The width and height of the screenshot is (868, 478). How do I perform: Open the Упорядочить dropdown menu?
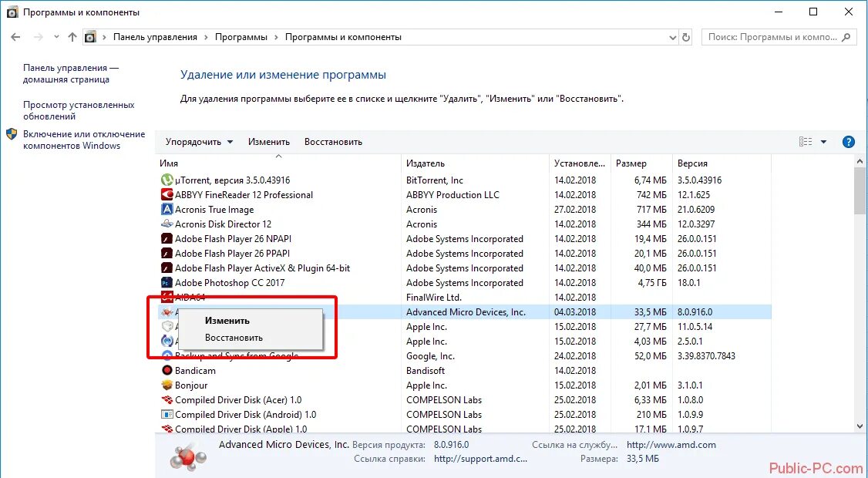[x=200, y=142]
